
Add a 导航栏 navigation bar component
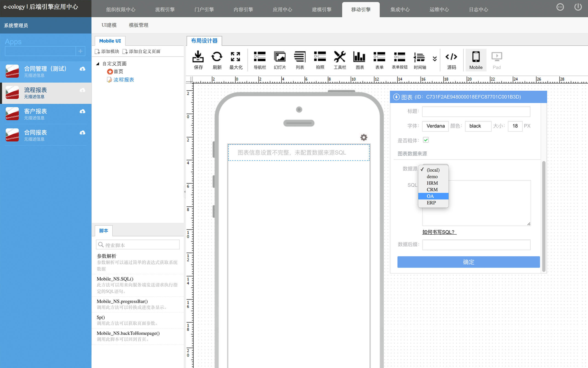pos(260,60)
